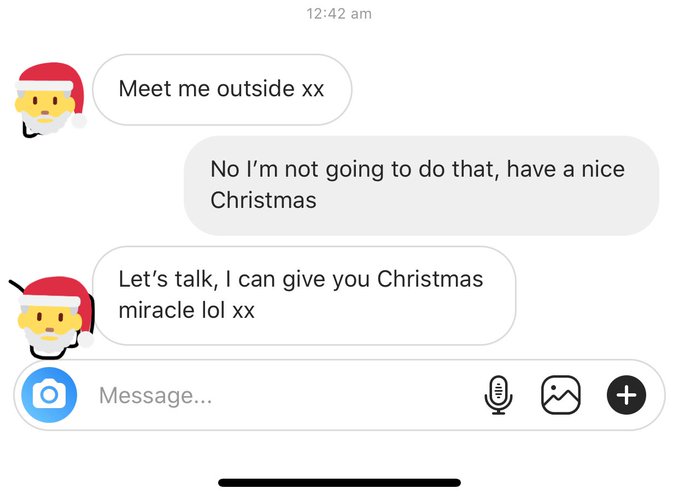Image resolution: width=679 pixels, height=500 pixels.
Task: Open the Santa avatar beside "Meet me outside"
Action: pyautogui.click(x=49, y=102)
